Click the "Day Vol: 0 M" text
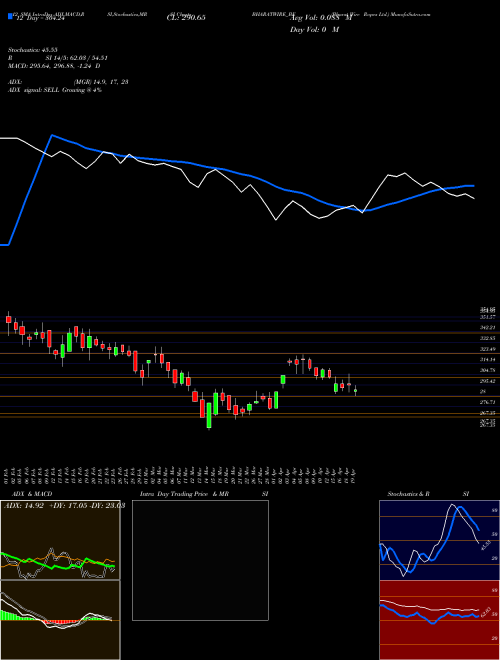500x660 pixels. point(314,29)
